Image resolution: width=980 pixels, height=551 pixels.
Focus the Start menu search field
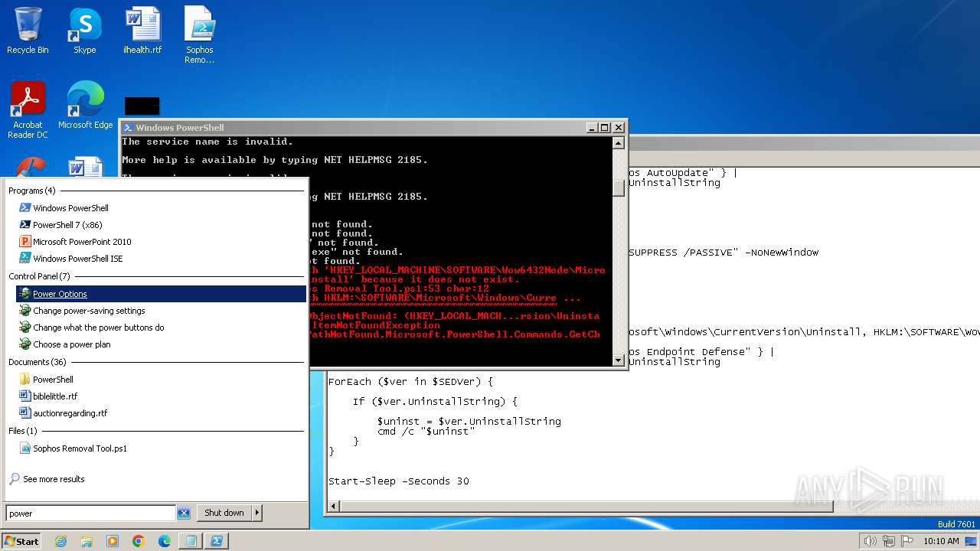tap(91, 514)
